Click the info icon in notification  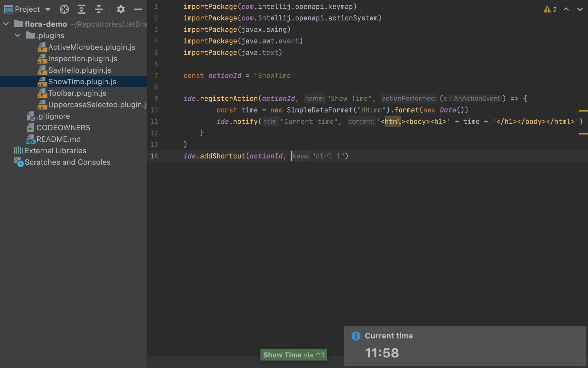(356, 336)
